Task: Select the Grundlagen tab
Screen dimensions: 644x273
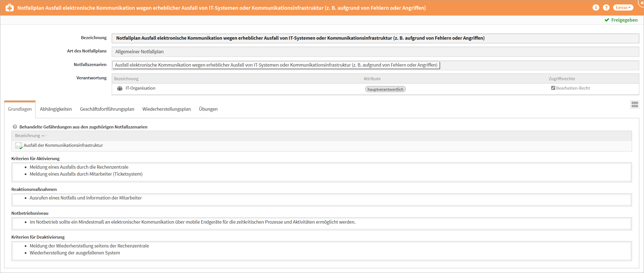Action: coord(20,109)
